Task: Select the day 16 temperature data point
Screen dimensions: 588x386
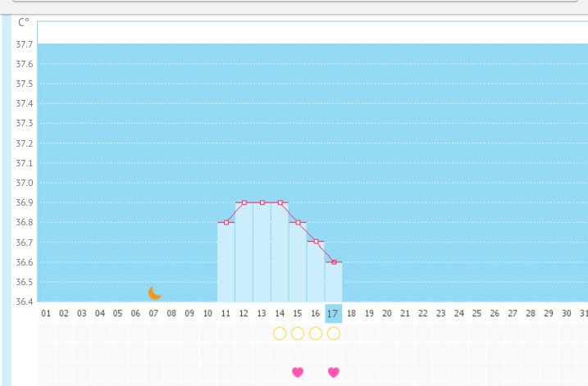Action: coord(317,242)
